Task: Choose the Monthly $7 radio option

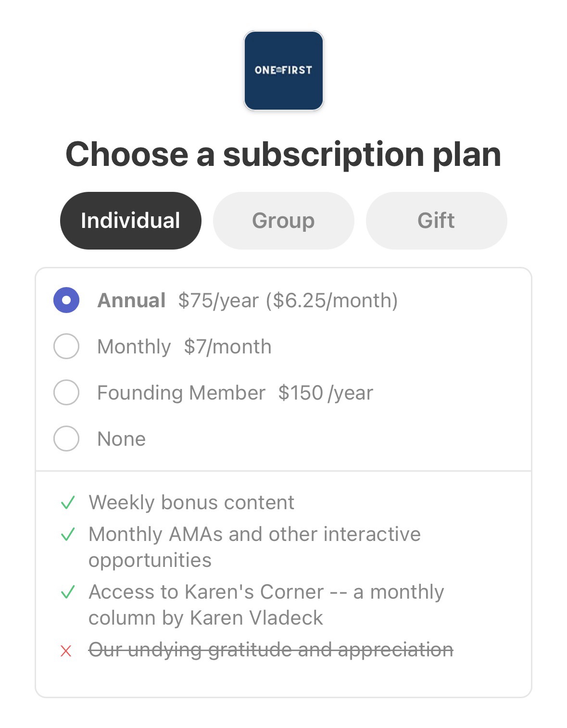Action: coord(66,347)
